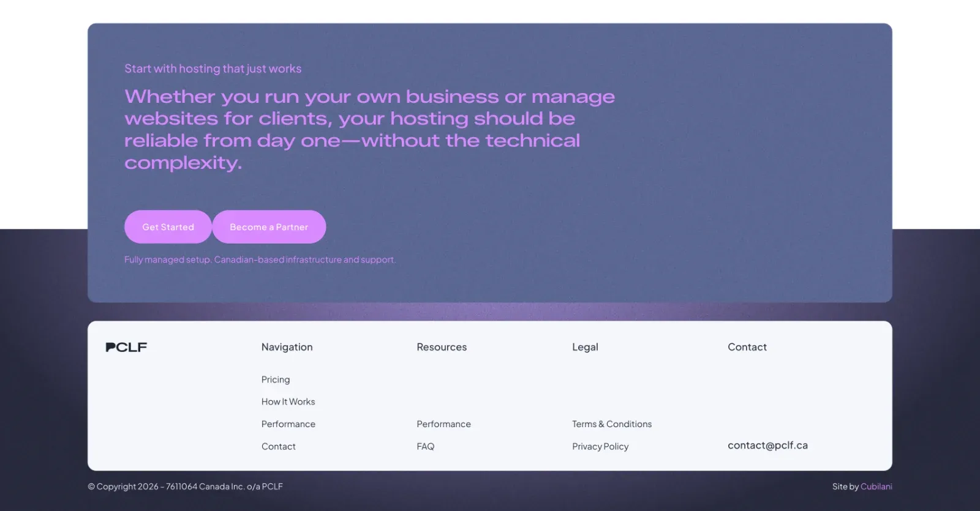Click the Contact column heading
Image resolution: width=980 pixels, height=511 pixels.
(747, 347)
